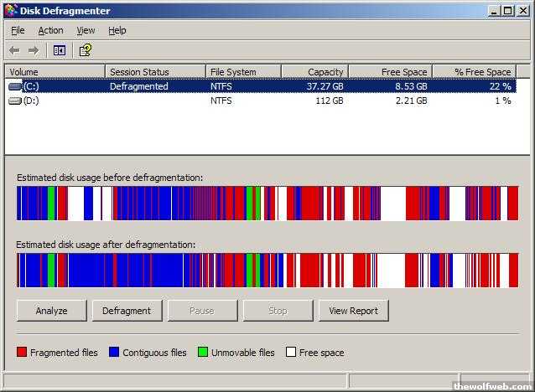535x392 pixels.
Task: Click the Contiguous files legend label
Action: [154, 353]
